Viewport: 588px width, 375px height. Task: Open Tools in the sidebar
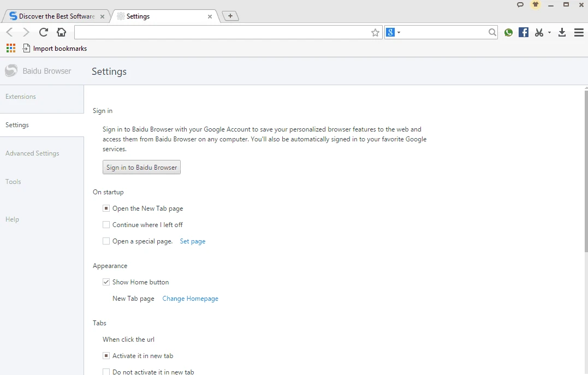13,182
